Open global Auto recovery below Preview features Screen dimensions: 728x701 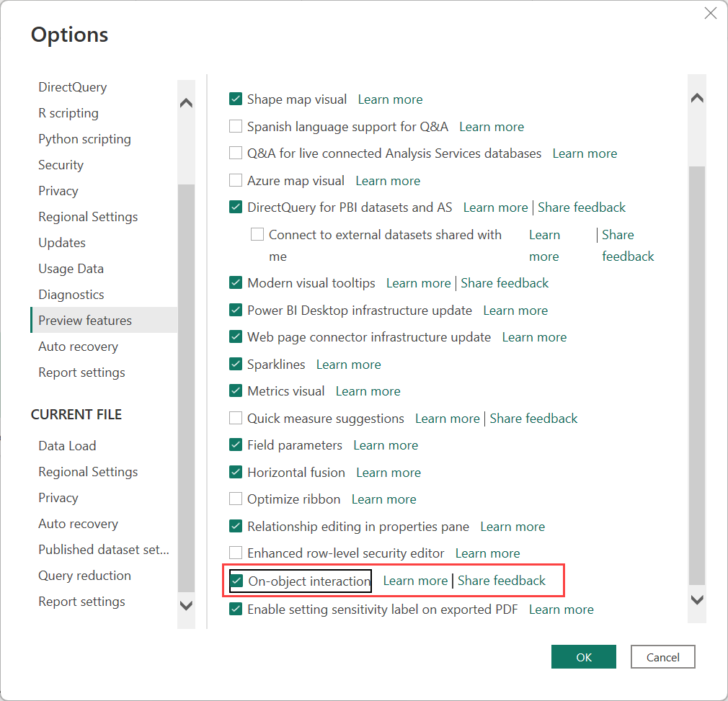[78, 347]
